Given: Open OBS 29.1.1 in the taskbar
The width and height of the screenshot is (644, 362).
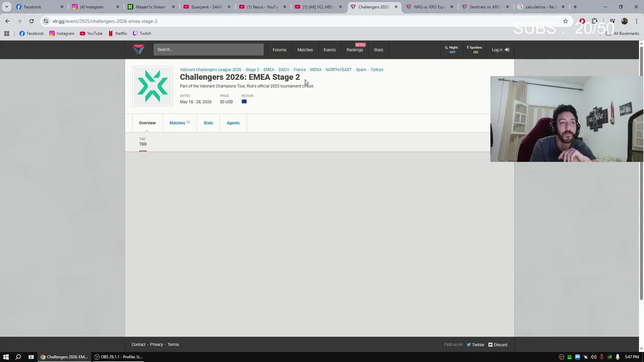Looking at the screenshot, I should tap(118, 357).
